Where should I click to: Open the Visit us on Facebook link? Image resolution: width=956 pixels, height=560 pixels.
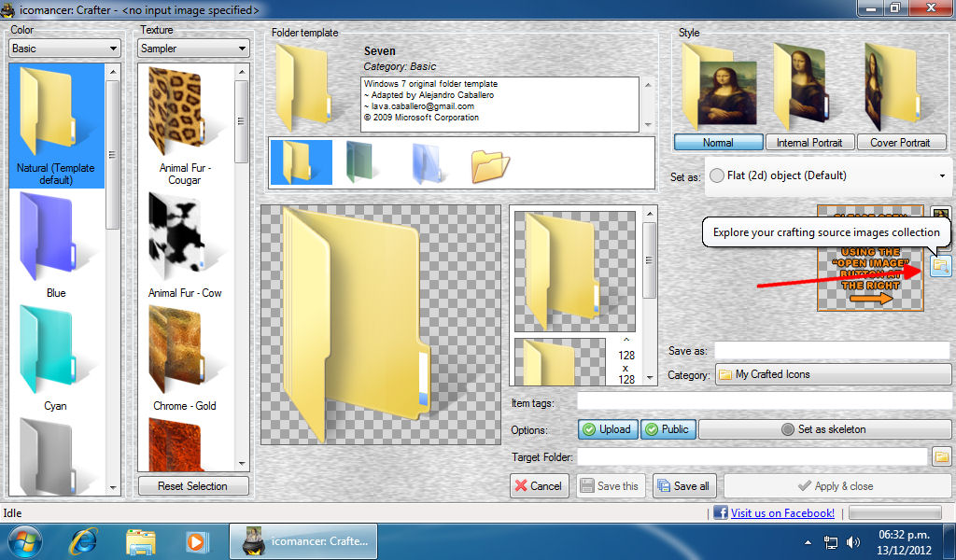coord(782,513)
